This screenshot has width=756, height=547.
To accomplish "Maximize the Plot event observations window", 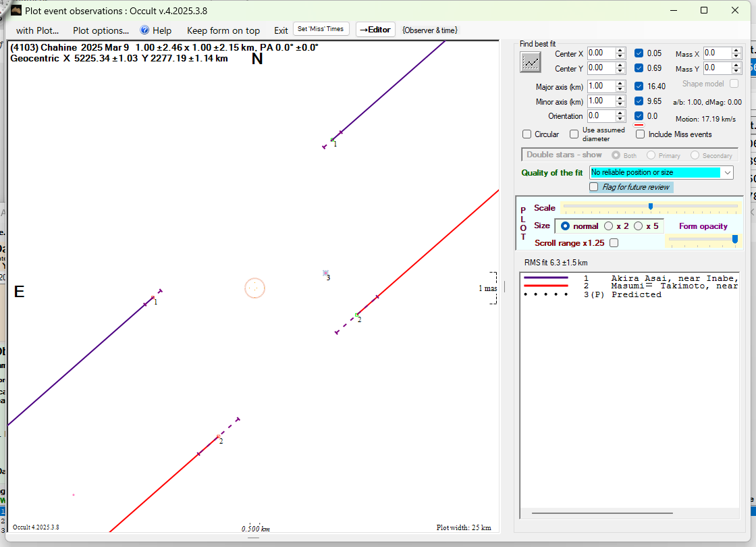I will pyautogui.click(x=704, y=10).
